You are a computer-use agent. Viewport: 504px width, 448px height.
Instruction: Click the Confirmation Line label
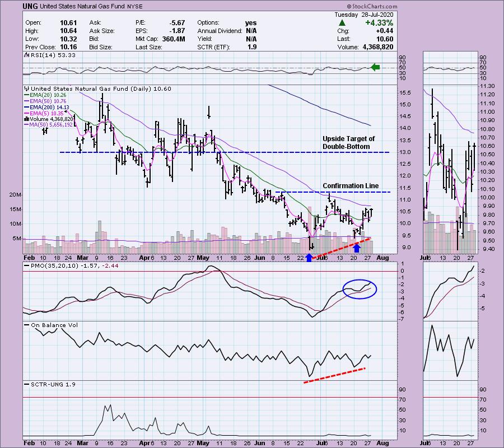[351, 186]
